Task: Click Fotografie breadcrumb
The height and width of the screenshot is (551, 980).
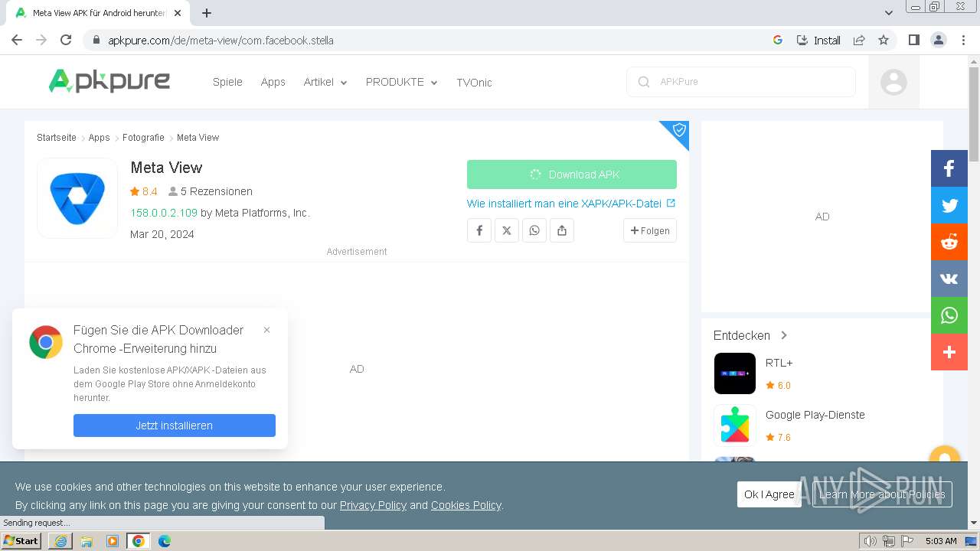Action: coord(143,138)
